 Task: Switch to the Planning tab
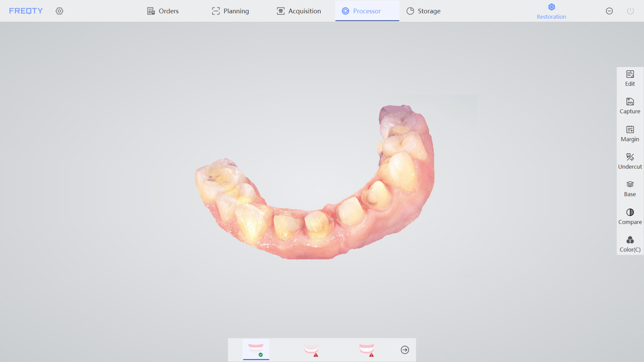click(x=230, y=11)
